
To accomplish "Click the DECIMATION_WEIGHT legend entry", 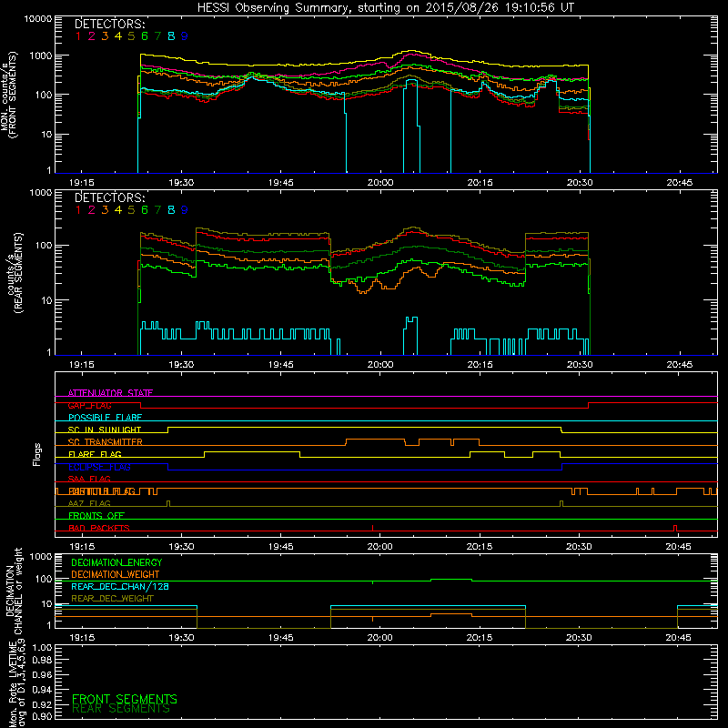I will pos(116,574).
